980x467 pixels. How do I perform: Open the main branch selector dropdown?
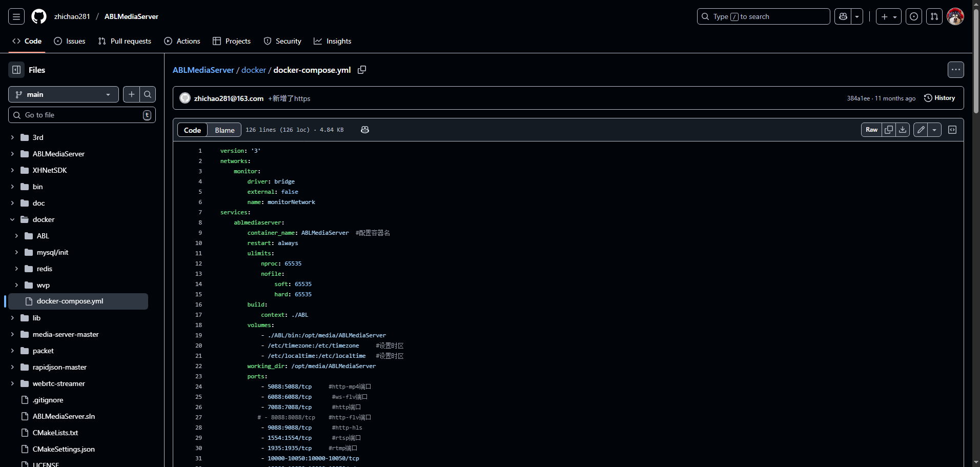(x=64, y=94)
